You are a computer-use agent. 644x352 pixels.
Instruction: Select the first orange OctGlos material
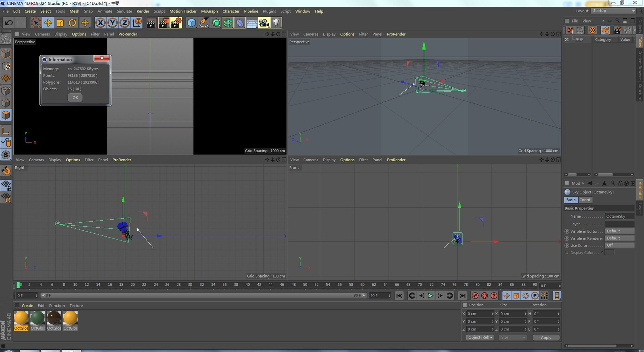(21, 320)
